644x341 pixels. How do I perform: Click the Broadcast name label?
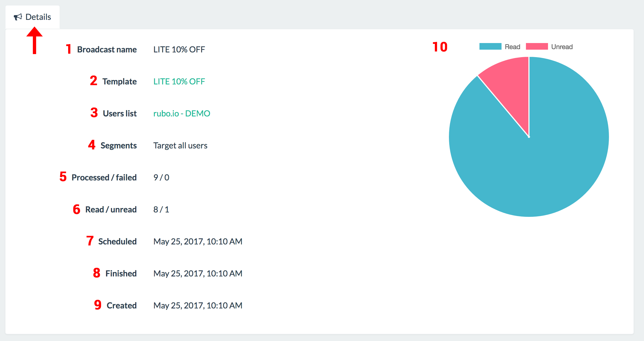tap(107, 49)
